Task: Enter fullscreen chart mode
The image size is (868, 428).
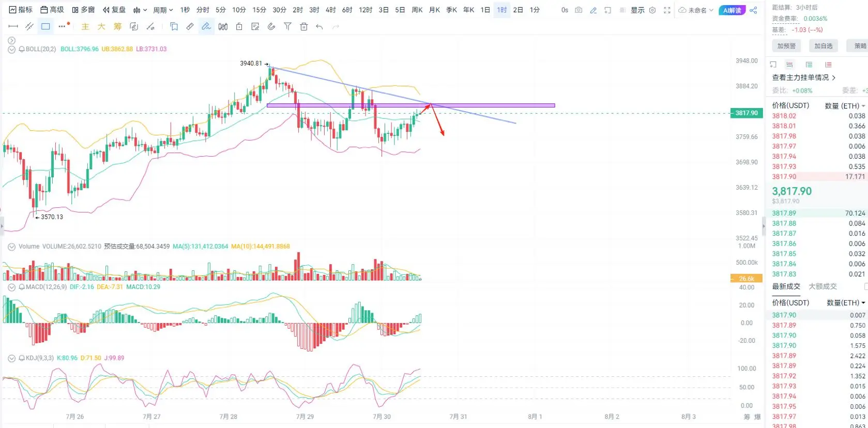Action: point(667,10)
